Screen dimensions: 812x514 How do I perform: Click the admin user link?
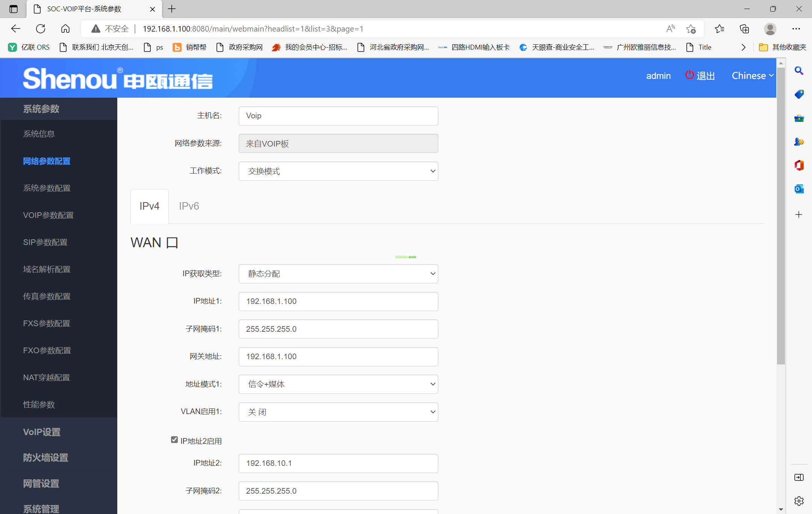pos(658,76)
